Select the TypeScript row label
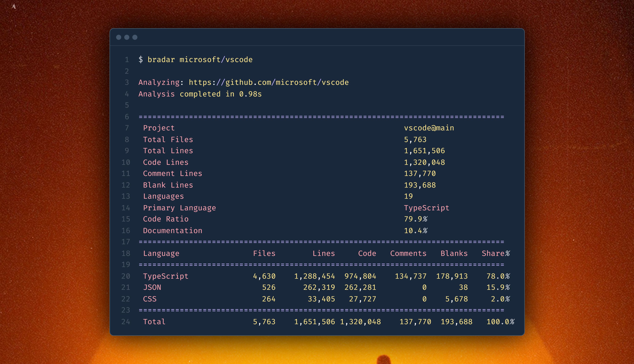 [x=166, y=276]
